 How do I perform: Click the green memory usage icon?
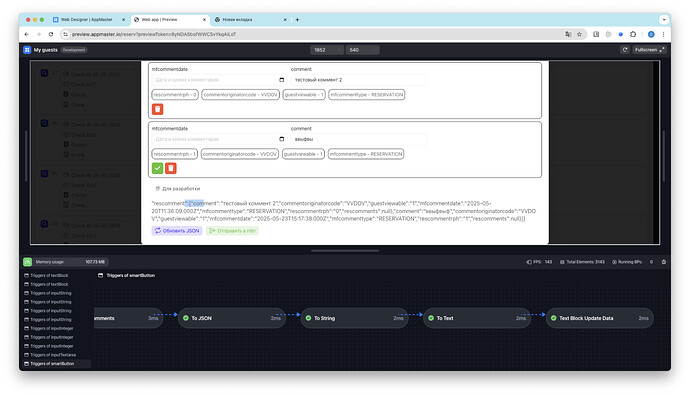tap(27, 262)
